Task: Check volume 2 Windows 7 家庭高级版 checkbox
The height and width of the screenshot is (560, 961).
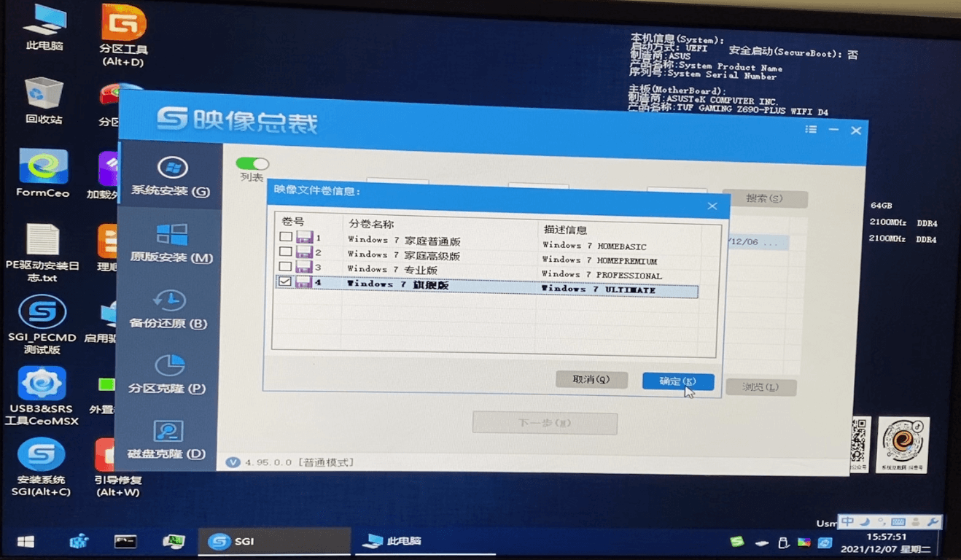Action: pos(286,252)
